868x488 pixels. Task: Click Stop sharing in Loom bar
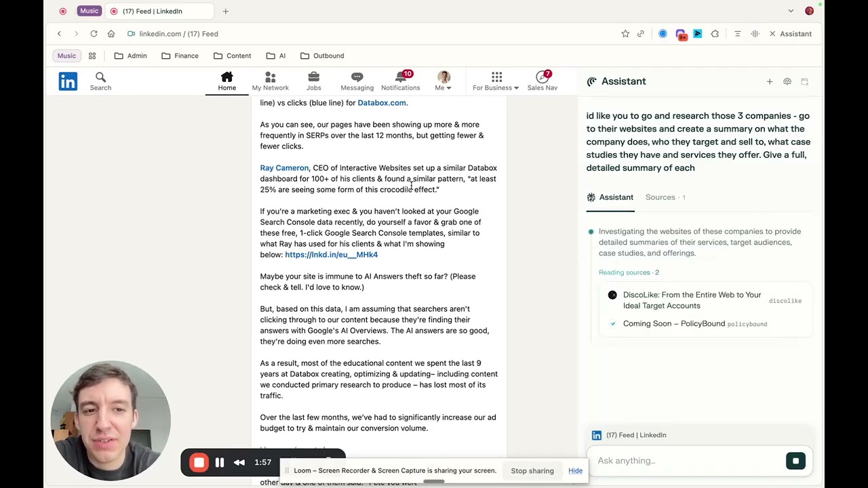(x=532, y=471)
